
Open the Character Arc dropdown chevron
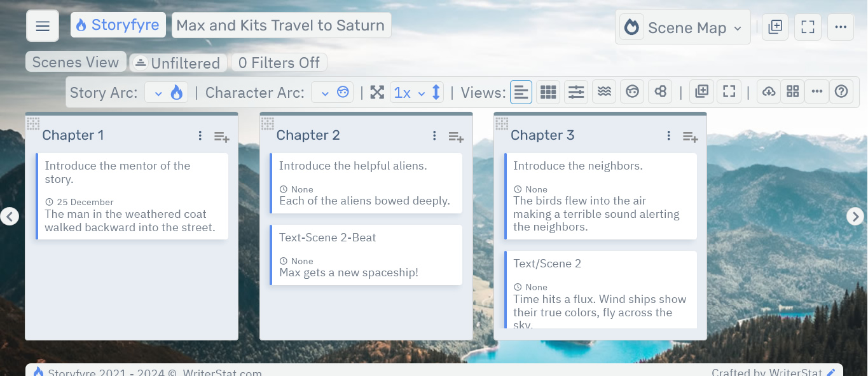(x=326, y=91)
